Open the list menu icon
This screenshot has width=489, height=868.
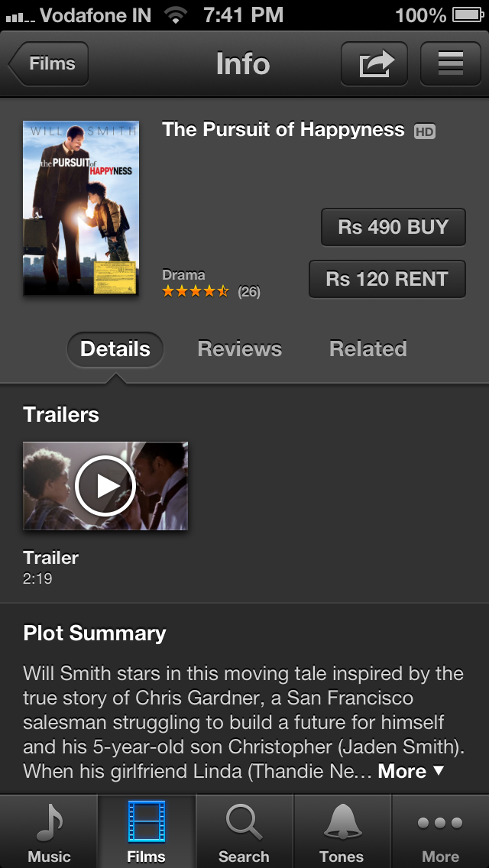click(450, 63)
